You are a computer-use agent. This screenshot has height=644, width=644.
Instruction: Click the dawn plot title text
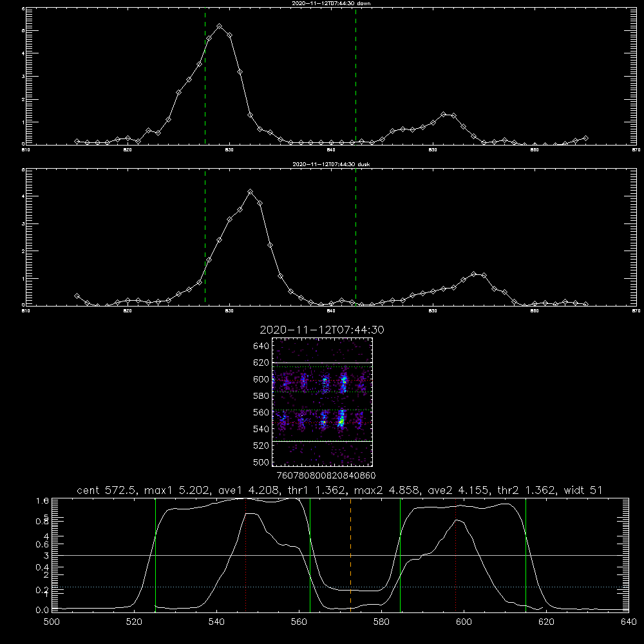point(331,3)
